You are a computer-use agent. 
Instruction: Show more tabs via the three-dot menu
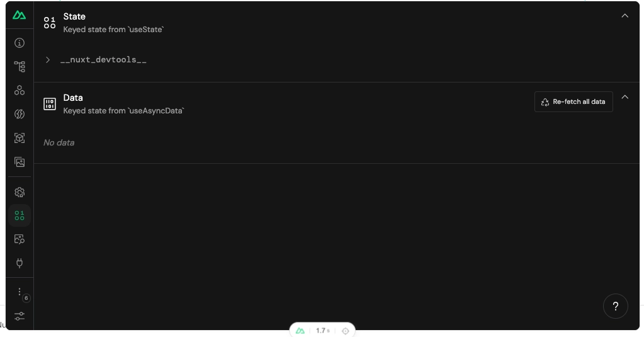20,292
